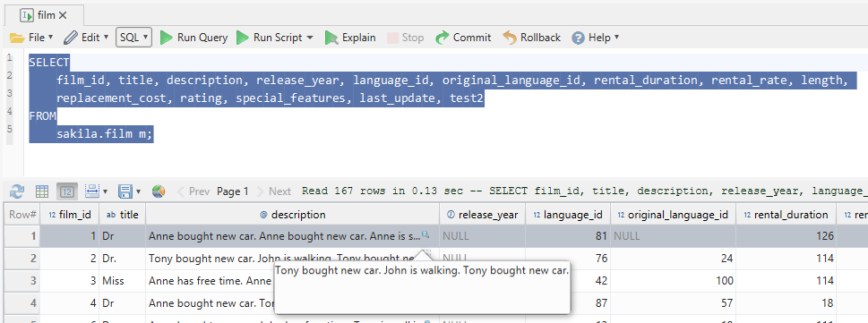Click original_language_id cell with value 57
Image resolution: width=868 pixels, height=323 pixels.
(673, 303)
